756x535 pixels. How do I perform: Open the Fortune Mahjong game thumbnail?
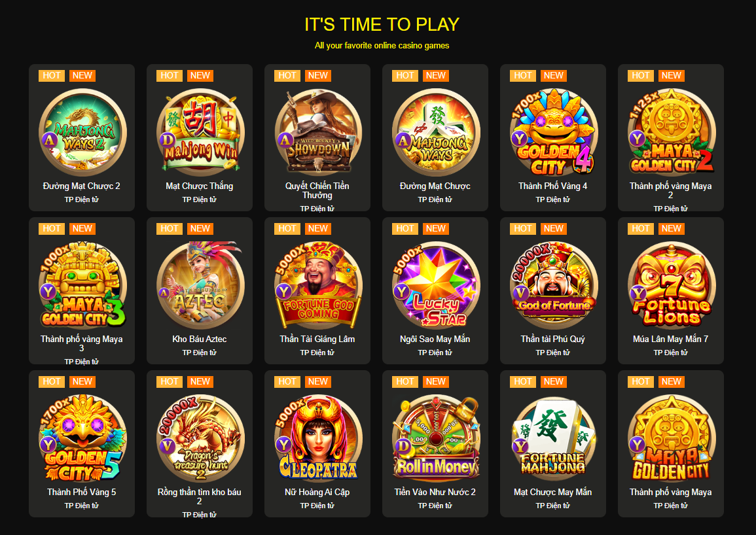[553, 438]
